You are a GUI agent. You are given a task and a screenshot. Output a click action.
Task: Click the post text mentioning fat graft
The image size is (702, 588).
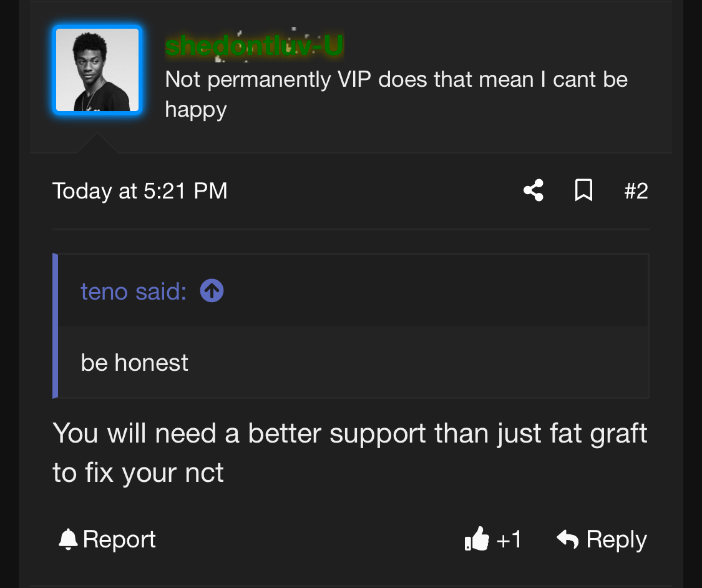coord(349,433)
